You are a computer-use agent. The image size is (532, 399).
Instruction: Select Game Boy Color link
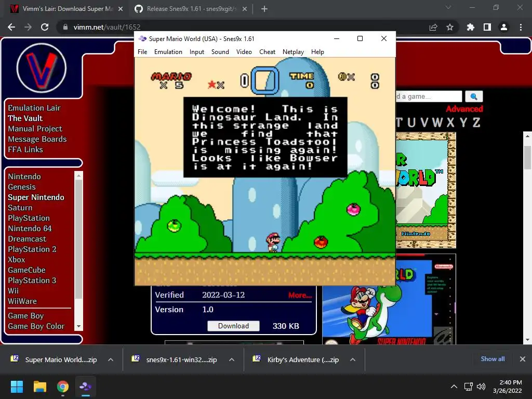pos(36,326)
